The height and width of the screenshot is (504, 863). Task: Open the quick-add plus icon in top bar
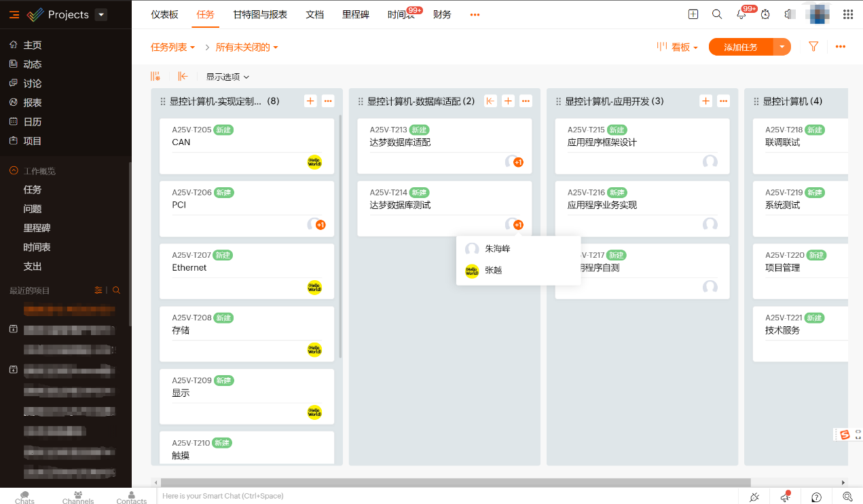(x=693, y=14)
